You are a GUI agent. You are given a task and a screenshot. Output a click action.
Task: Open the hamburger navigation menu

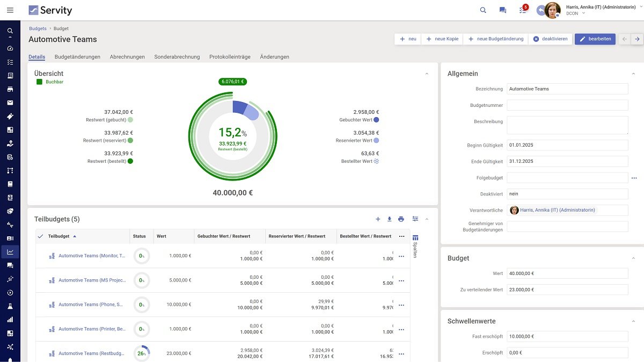coord(10,10)
